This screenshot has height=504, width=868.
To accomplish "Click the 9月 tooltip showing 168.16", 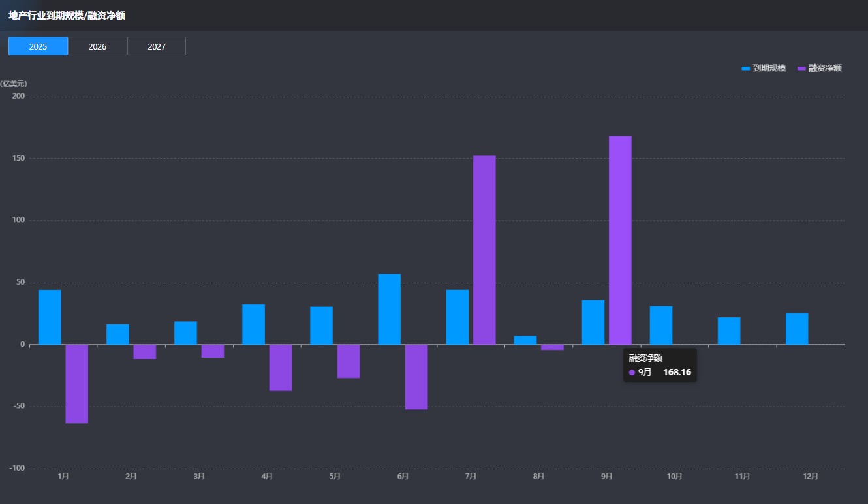I will [659, 366].
